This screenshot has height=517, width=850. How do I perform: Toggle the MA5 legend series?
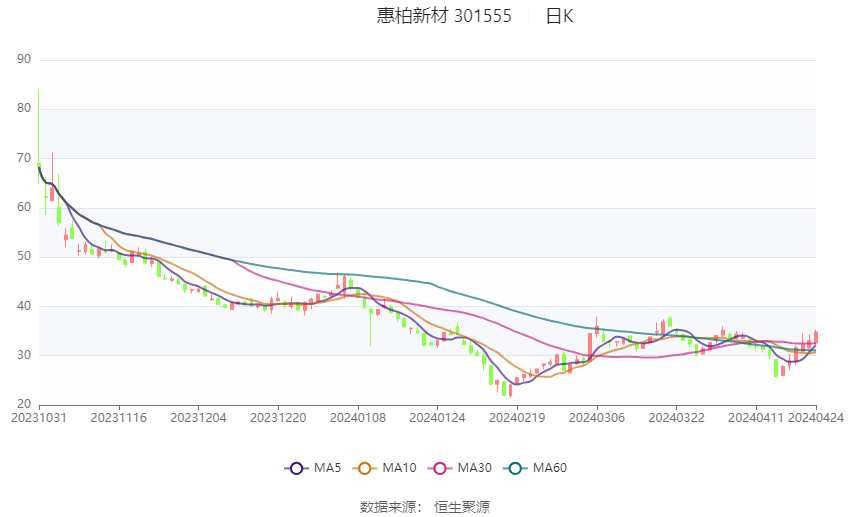tap(313, 468)
